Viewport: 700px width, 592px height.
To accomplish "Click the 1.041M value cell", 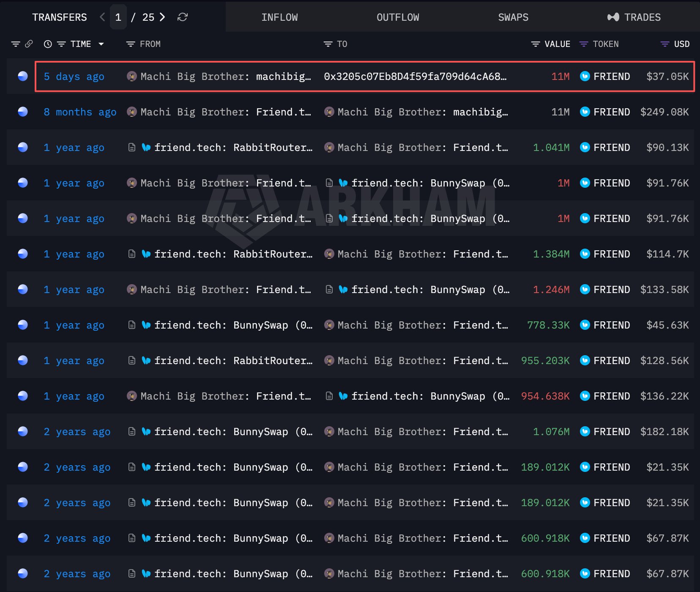I will (551, 148).
